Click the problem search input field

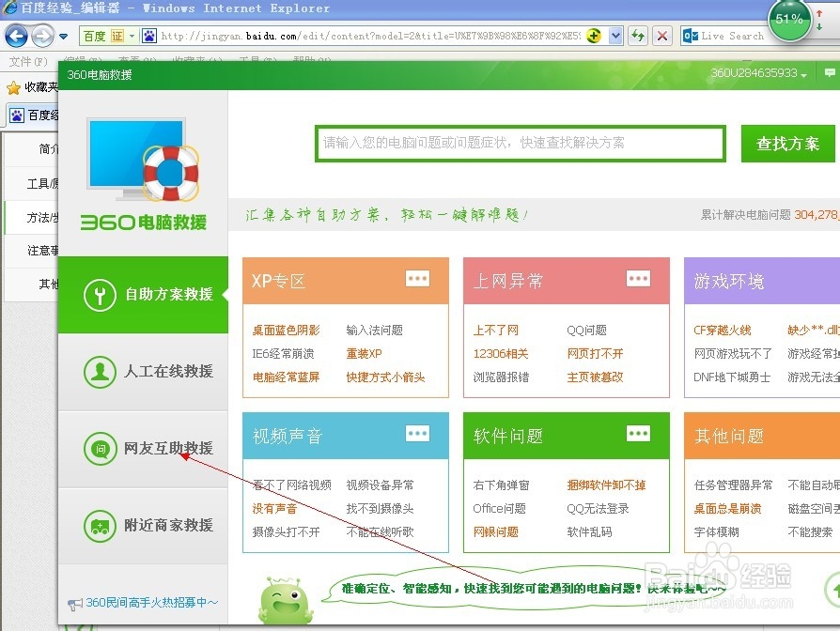(521, 144)
